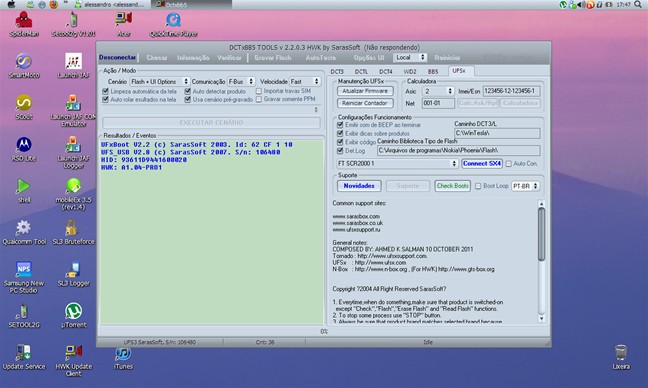Screen dimensions: 648x388
Task: Click the Net 001-01 input field
Action: (x=438, y=103)
